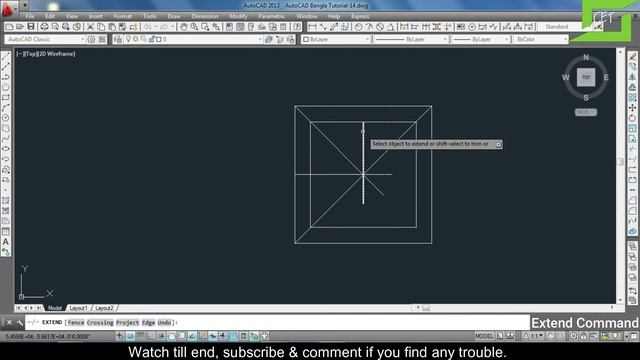Select the Multiline Text A tool

coord(6,242)
